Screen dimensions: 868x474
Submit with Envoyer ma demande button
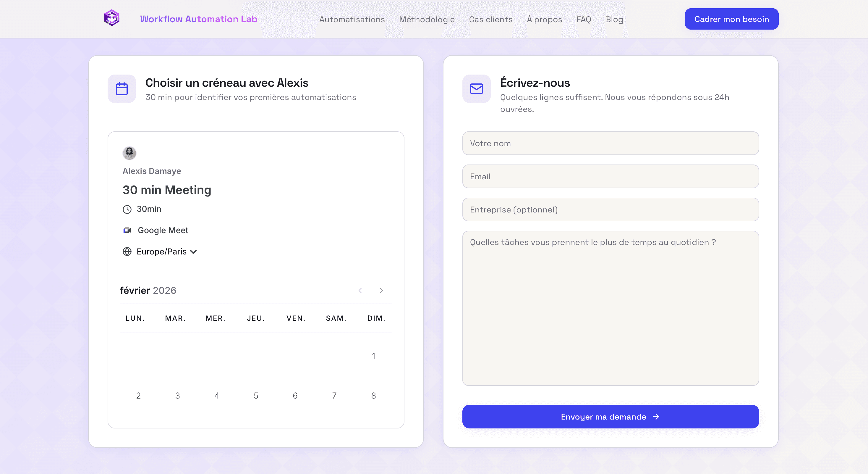point(610,417)
